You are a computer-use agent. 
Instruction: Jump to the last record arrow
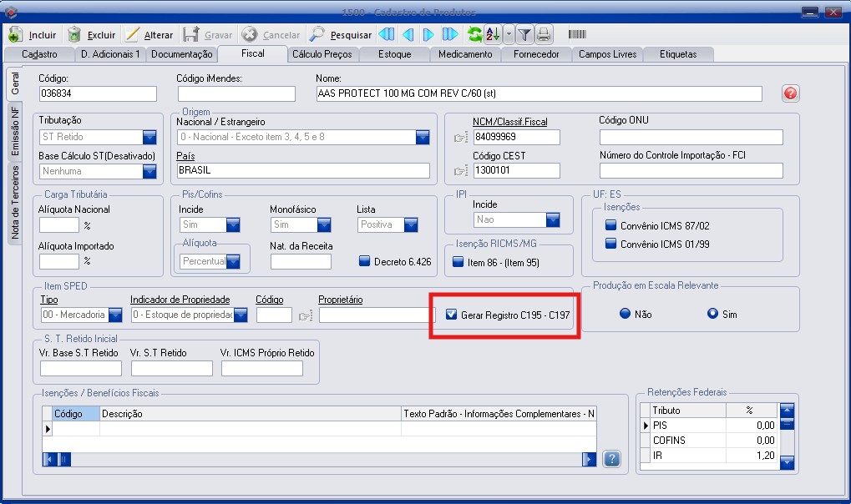(x=450, y=35)
